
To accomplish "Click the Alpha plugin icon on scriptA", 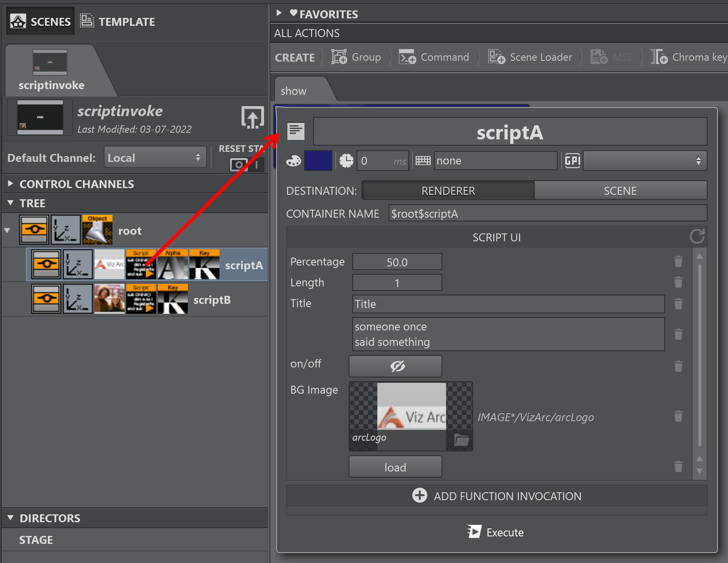I will click(172, 265).
